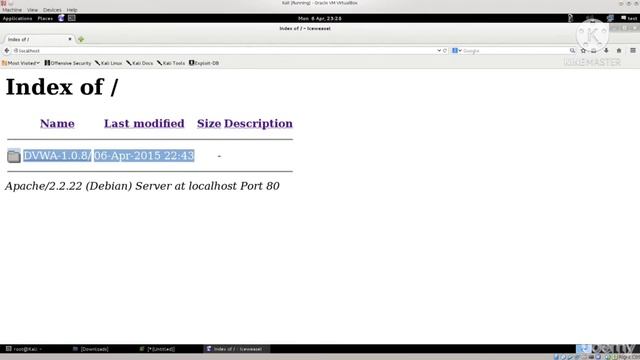Open the VirtualBox Help menu
This screenshot has height=360, width=640.
pos(72,10)
